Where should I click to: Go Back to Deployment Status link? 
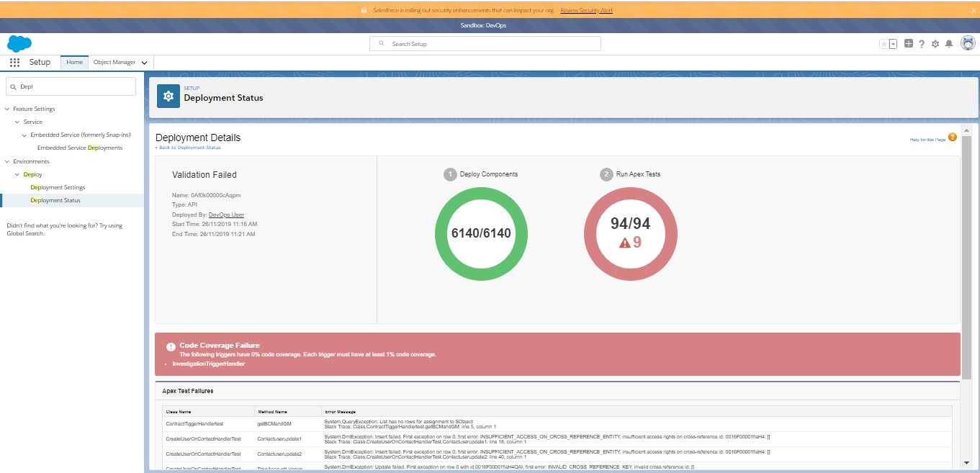click(x=188, y=148)
